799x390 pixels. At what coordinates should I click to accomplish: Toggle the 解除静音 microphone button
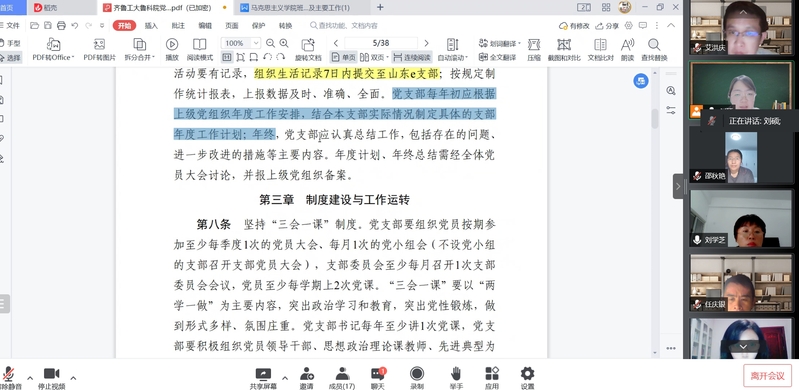10,379
